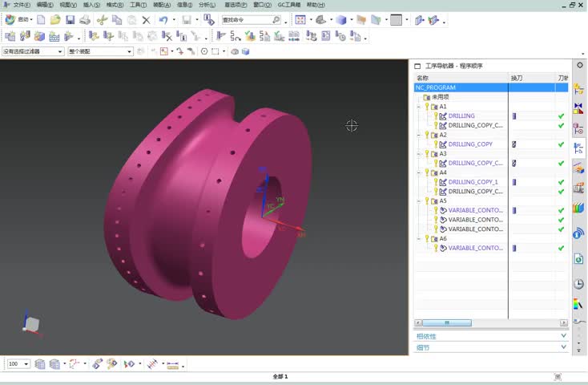This screenshot has width=588, height=385.
Task: Click the Delete X icon in the toolbar
Action: tap(146, 20)
